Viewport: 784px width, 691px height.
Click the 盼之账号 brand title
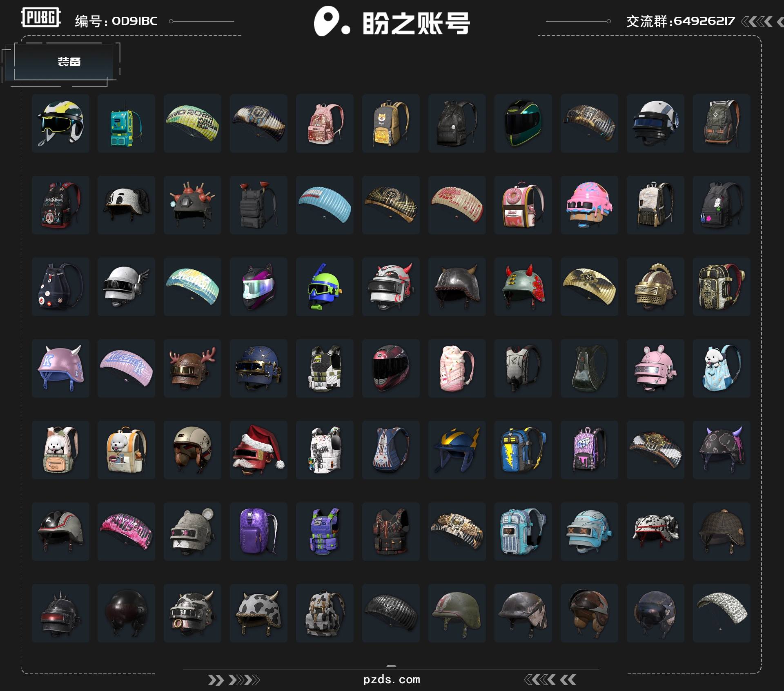pos(416,23)
